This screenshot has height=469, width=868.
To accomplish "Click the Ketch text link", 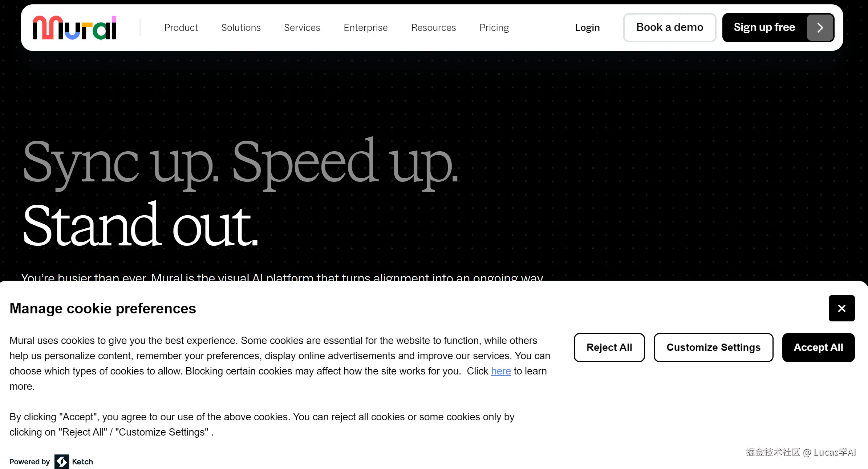I will (x=82, y=462).
